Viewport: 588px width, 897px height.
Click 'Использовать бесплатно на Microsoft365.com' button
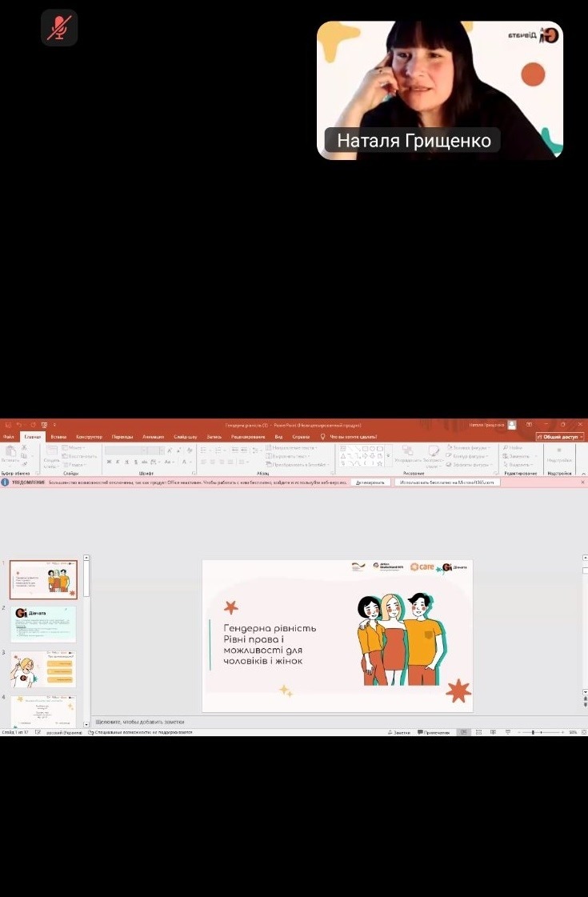tap(448, 483)
